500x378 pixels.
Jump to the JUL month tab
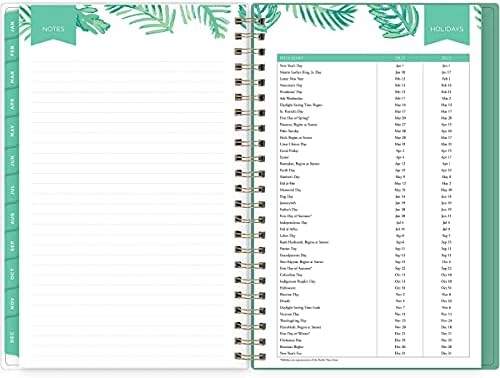pyautogui.click(x=12, y=190)
